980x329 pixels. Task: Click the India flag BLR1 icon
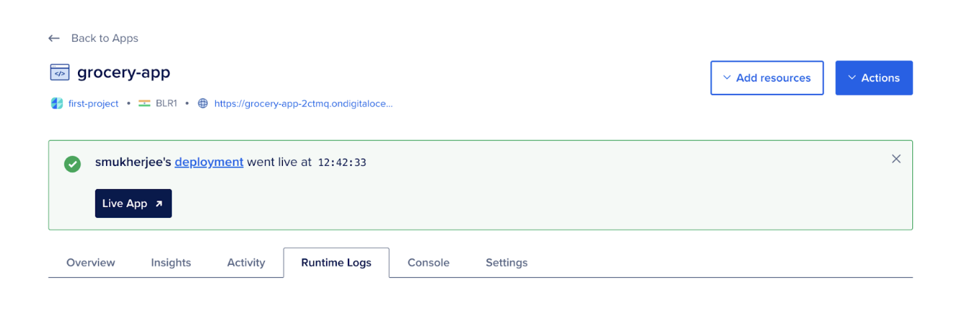pos(144,103)
